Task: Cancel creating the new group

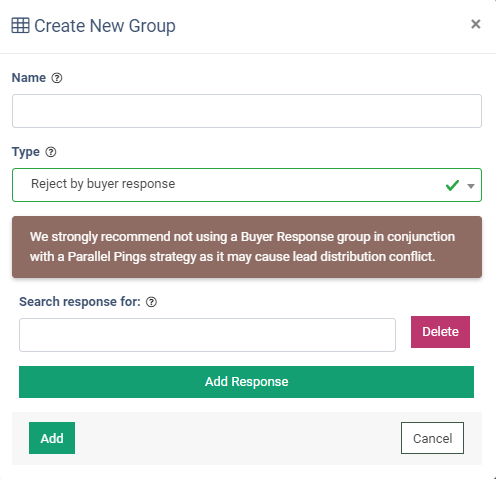Action: pyautogui.click(x=432, y=438)
